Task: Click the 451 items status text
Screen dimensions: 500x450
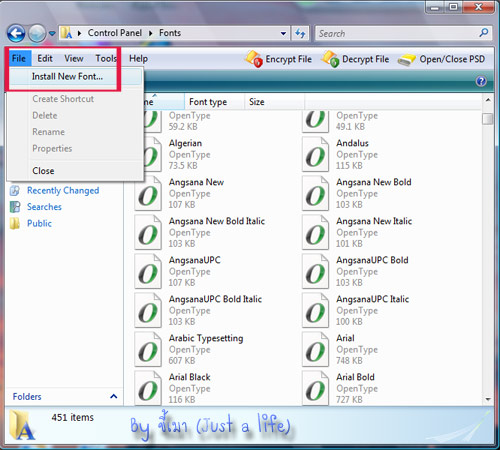Action: coord(72,417)
